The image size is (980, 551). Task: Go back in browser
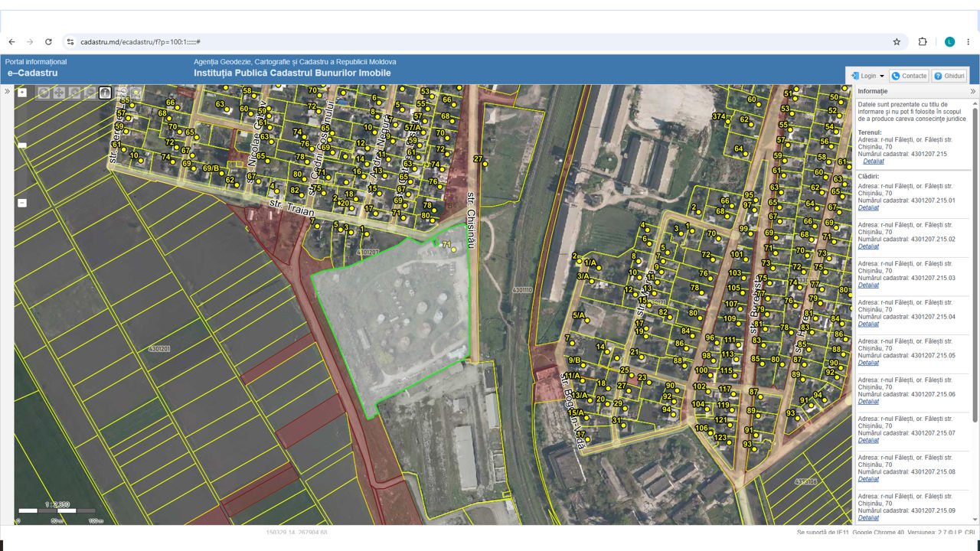point(11,42)
